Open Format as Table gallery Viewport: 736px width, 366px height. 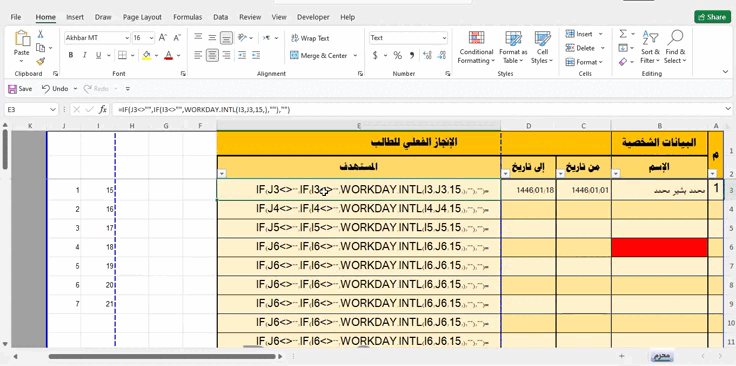point(513,47)
